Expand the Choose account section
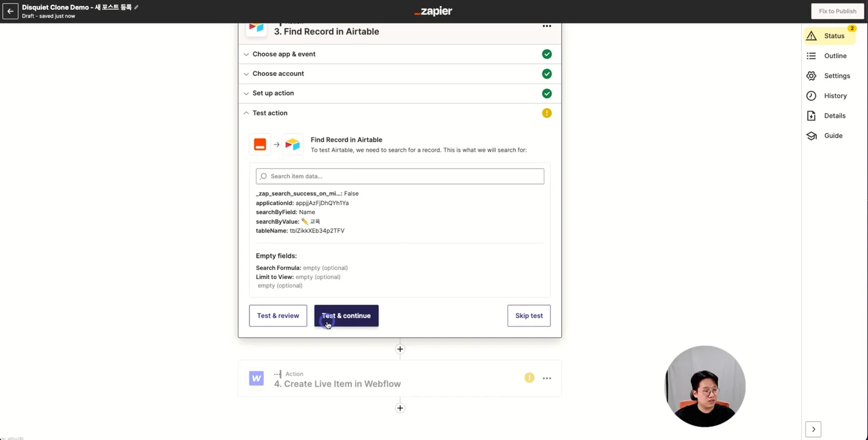Image resolution: width=868 pixels, height=440 pixels. pos(399,73)
